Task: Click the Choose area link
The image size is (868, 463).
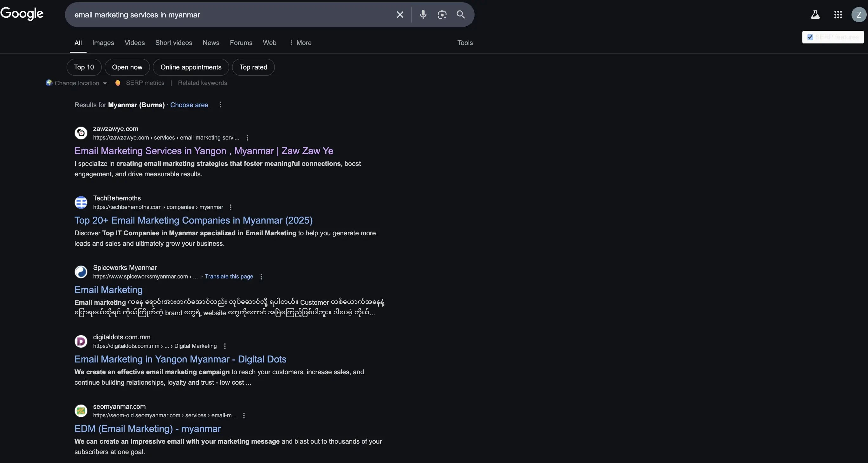Action: click(189, 105)
